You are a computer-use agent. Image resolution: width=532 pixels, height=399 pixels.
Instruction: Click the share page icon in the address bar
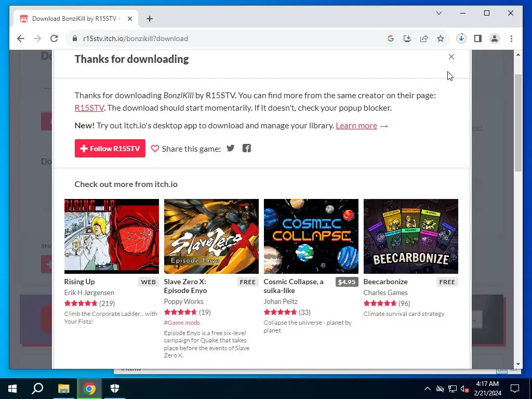pyautogui.click(x=424, y=38)
